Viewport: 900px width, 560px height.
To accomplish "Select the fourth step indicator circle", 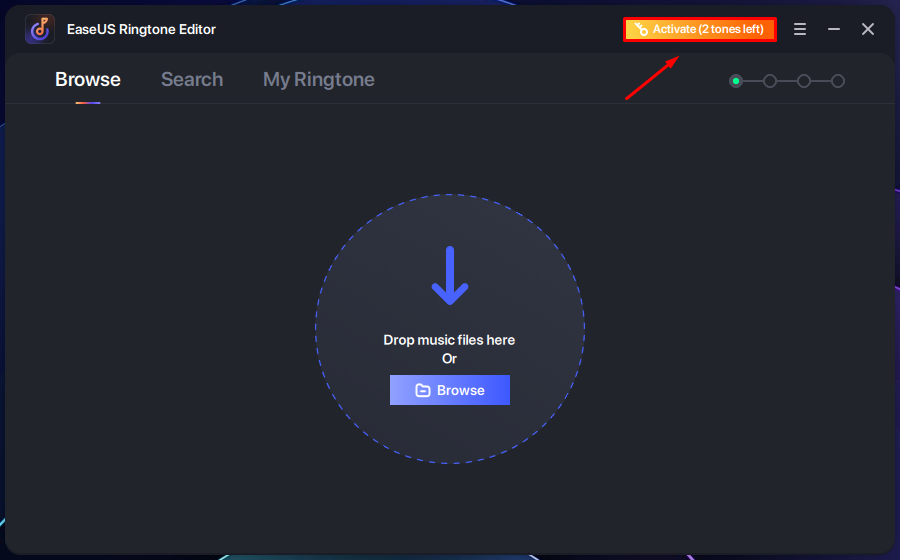I will (838, 81).
